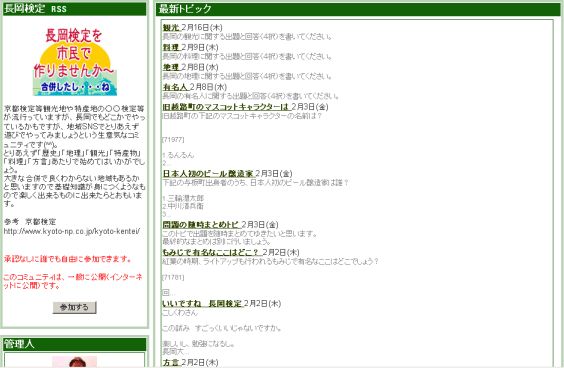This screenshot has height=368, width=564.
Task: Open the 問題の随時まとめトピ topic
Action: (x=201, y=225)
